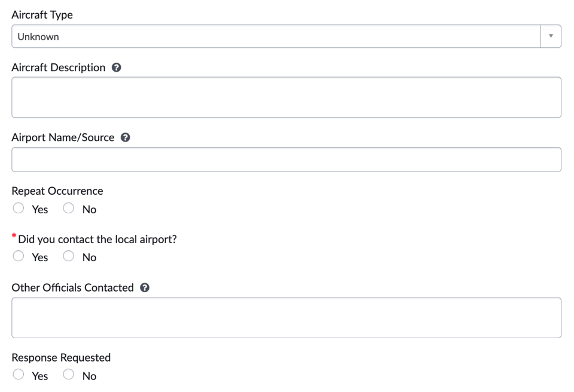Click help icon beside Aircraft Description
This screenshot has height=392, width=574.
117,68
